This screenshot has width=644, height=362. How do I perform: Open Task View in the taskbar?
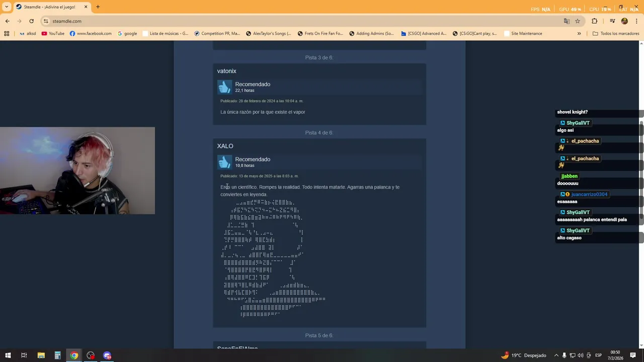[24, 355]
